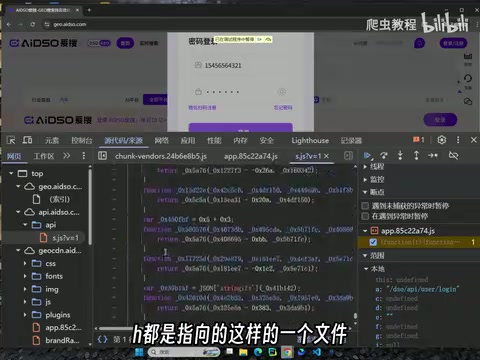Open DevTools more options menu
This screenshot has width=480, height=360.
tap(458, 140)
